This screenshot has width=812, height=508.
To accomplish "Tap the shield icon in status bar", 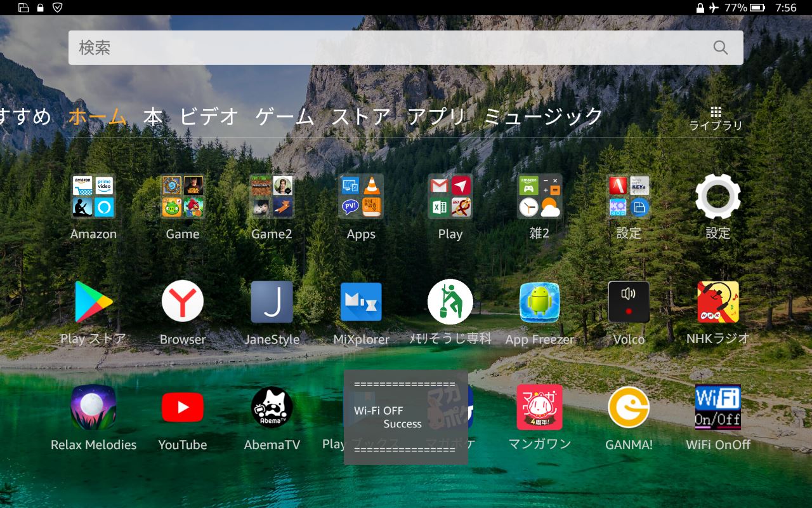I will point(57,8).
